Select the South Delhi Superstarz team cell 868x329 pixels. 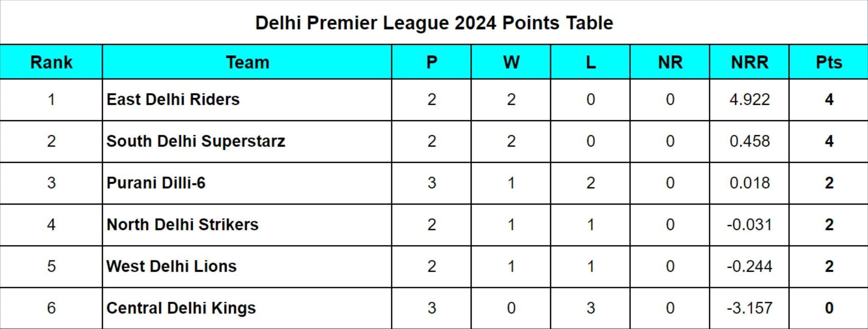(x=195, y=141)
